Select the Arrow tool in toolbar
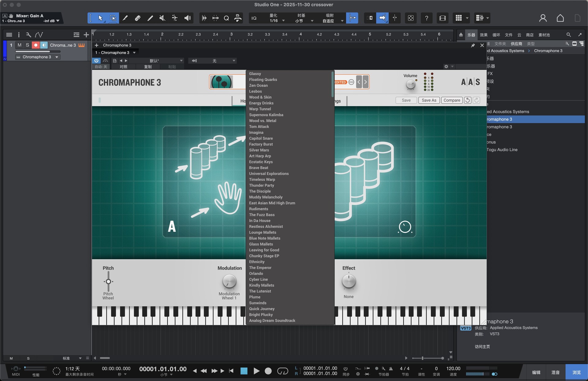 [100, 18]
